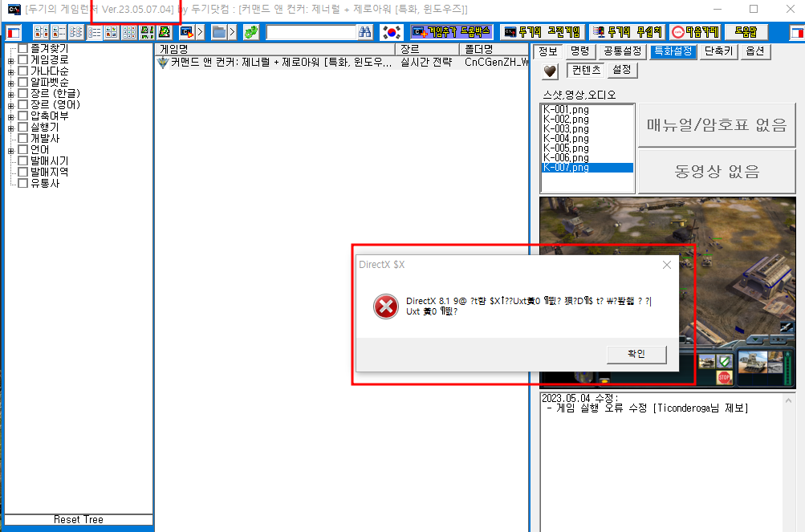Mark favorite with the heart icon
This screenshot has width=805, height=532.
[x=550, y=71]
